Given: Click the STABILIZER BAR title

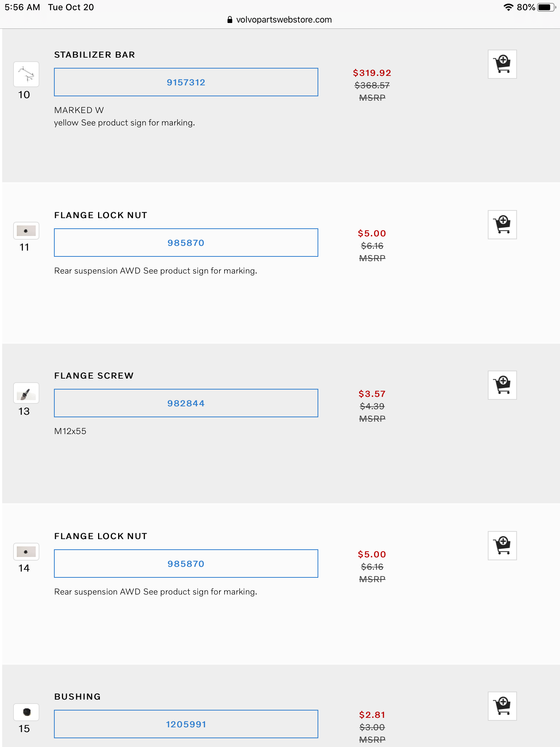Looking at the screenshot, I should coord(95,55).
